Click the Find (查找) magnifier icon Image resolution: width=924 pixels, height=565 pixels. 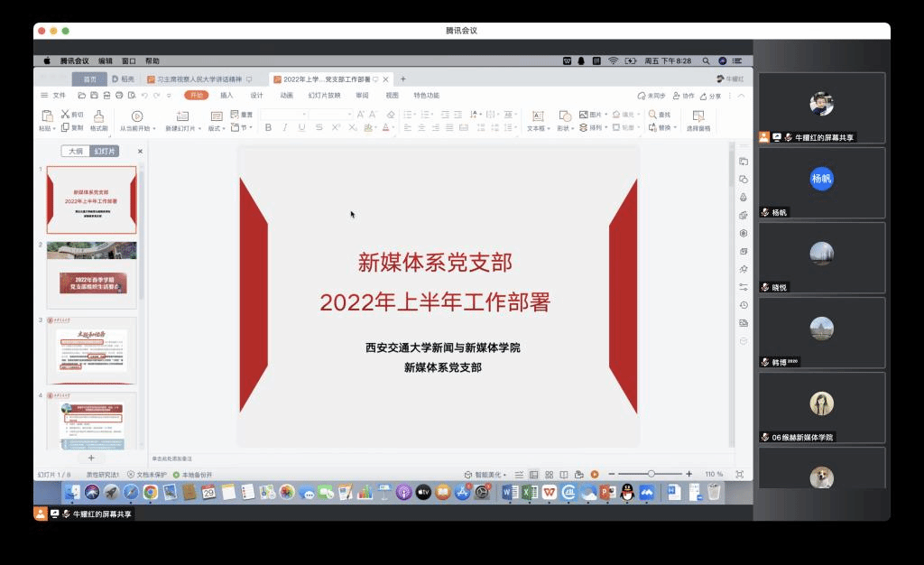pos(653,115)
